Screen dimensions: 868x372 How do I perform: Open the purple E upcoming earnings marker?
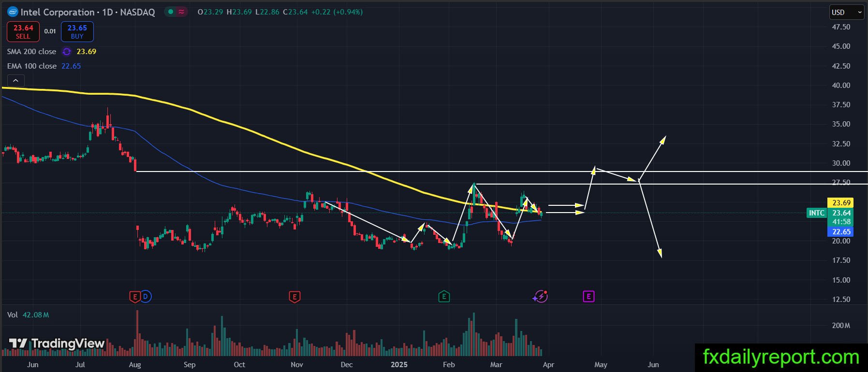(588, 297)
